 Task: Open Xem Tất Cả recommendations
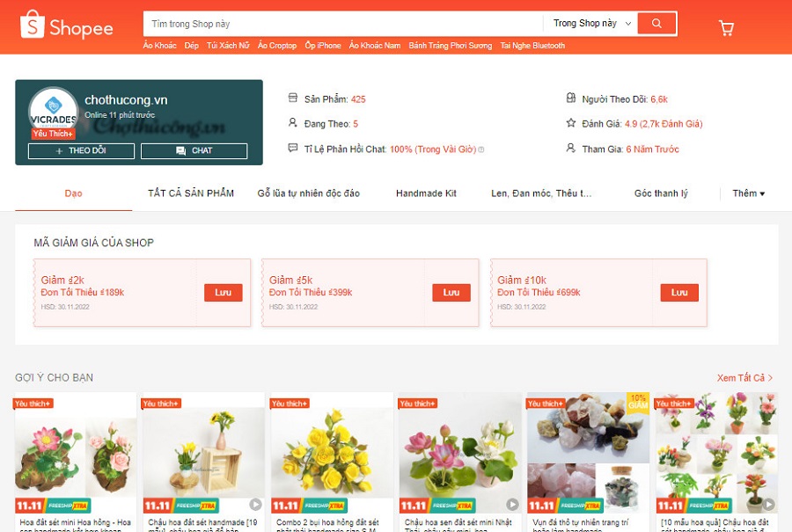(744, 377)
